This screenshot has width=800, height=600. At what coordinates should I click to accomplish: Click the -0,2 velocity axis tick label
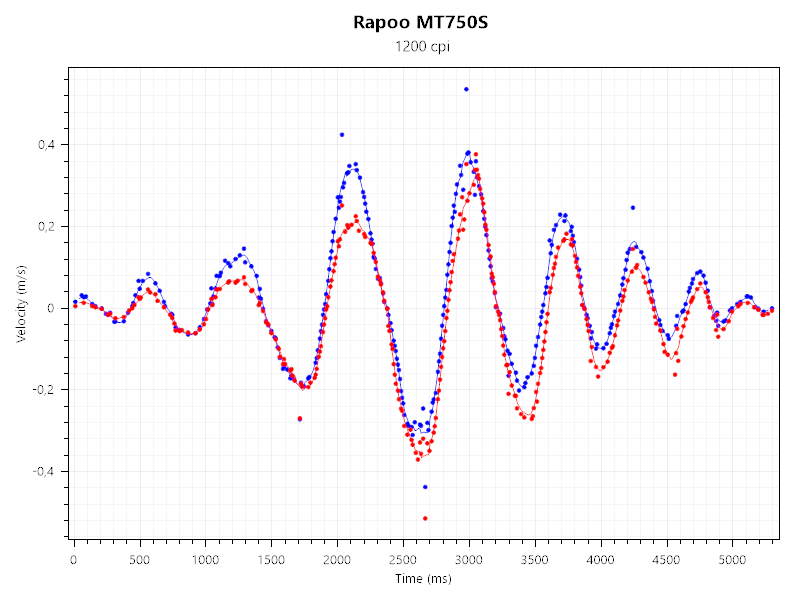tap(44, 390)
